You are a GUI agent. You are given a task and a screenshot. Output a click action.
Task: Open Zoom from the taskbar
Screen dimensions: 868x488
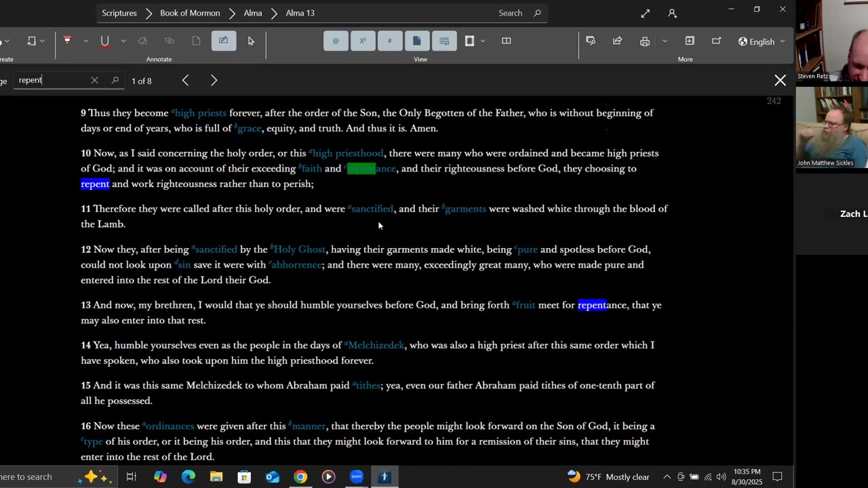click(x=356, y=476)
